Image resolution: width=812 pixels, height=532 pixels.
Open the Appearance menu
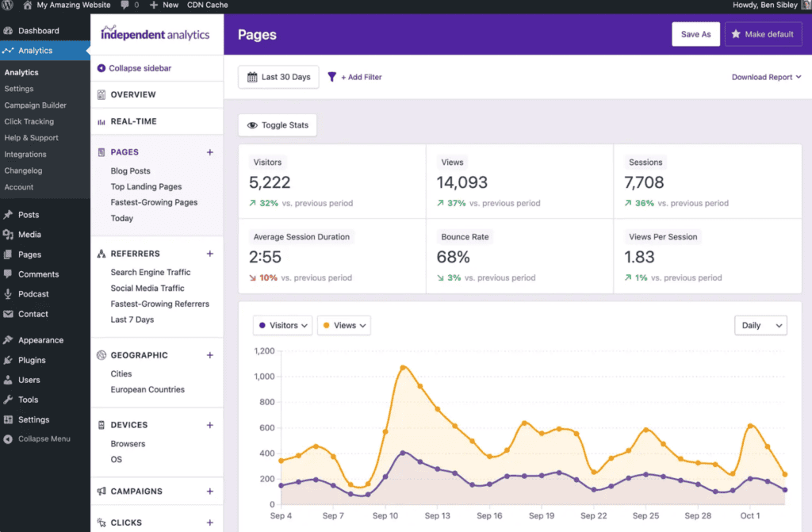[40, 339]
